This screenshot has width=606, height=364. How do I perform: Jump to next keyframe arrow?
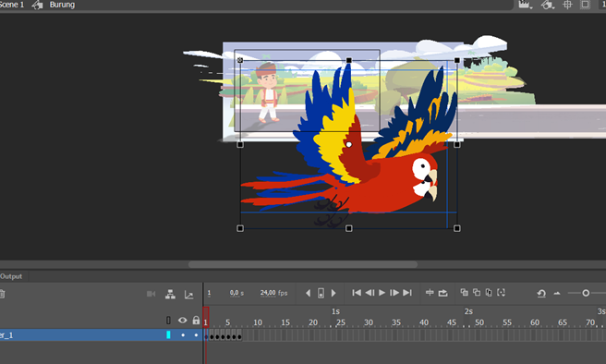[x=333, y=293]
